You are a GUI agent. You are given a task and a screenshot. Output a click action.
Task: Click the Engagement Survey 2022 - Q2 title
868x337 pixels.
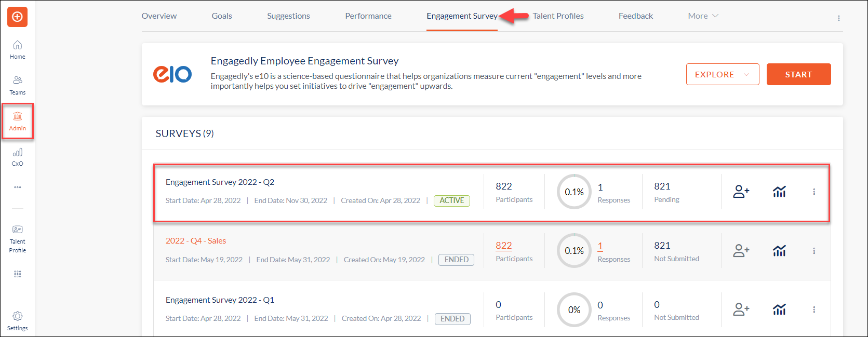pyautogui.click(x=220, y=182)
